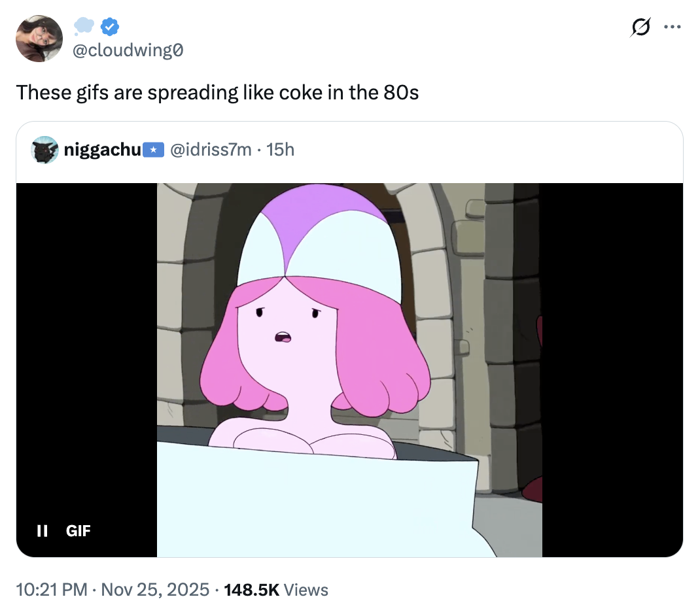Open the @idriss7m handle link
This screenshot has height=616, width=700.
click(211, 150)
